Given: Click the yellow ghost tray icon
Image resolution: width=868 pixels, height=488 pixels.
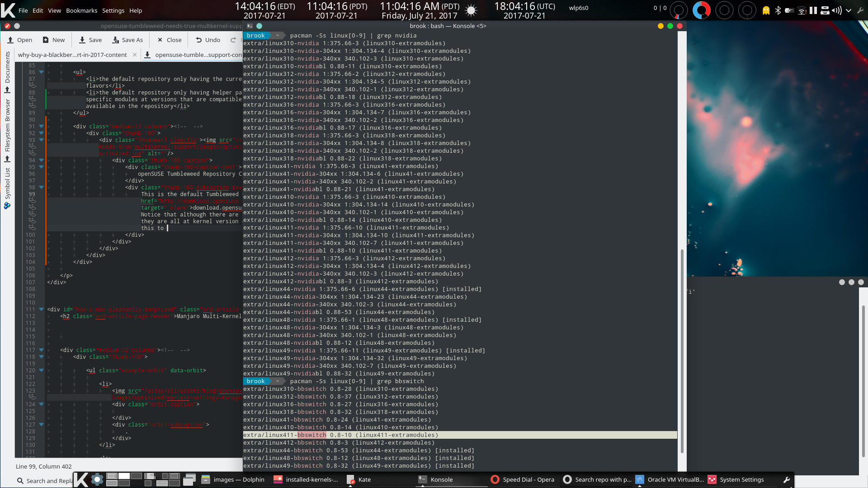Looking at the screenshot, I should point(766,10).
